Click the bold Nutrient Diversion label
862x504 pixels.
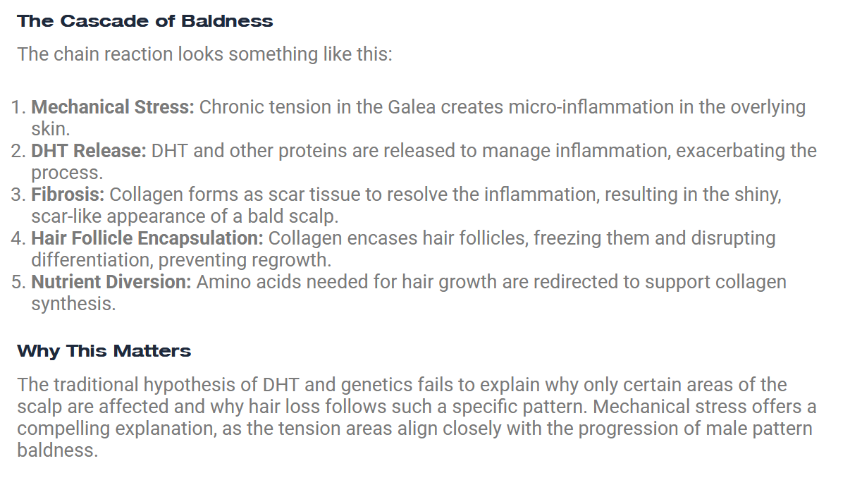click(111, 282)
